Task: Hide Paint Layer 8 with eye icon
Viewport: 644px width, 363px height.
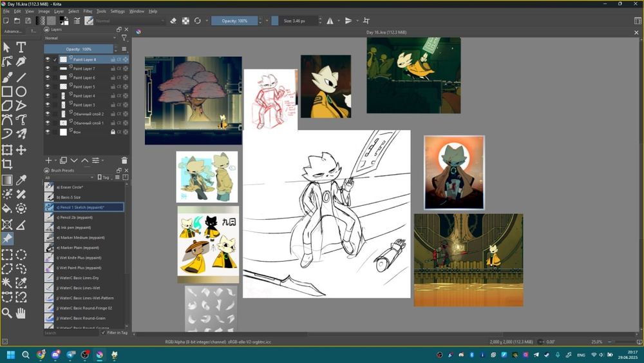Action: [48, 59]
